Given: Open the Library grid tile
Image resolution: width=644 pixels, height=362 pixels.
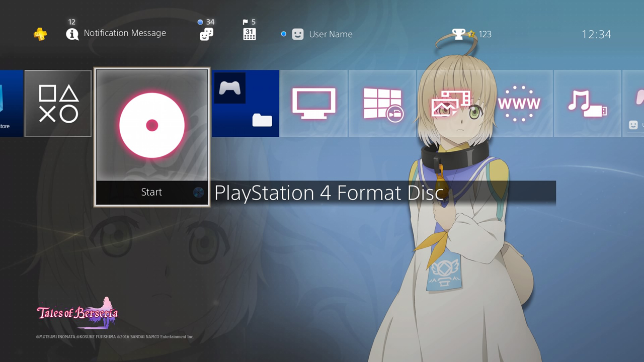Looking at the screenshot, I should click(382, 104).
